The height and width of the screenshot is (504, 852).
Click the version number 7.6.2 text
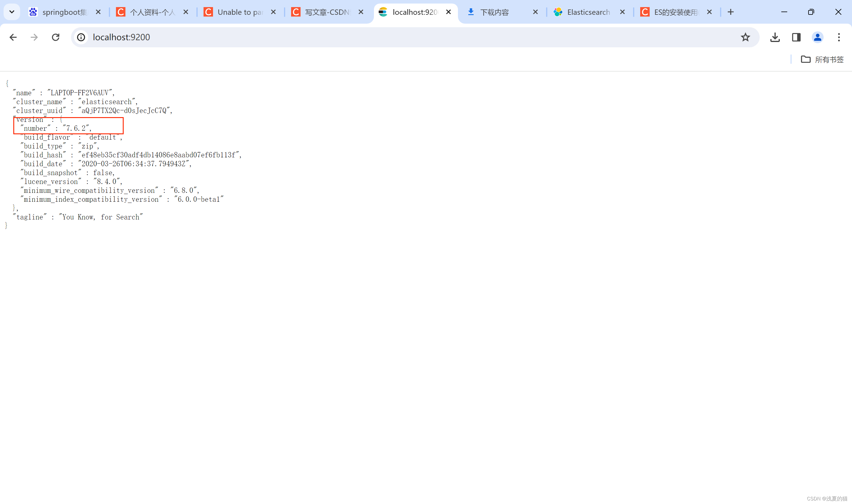point(76,128)
